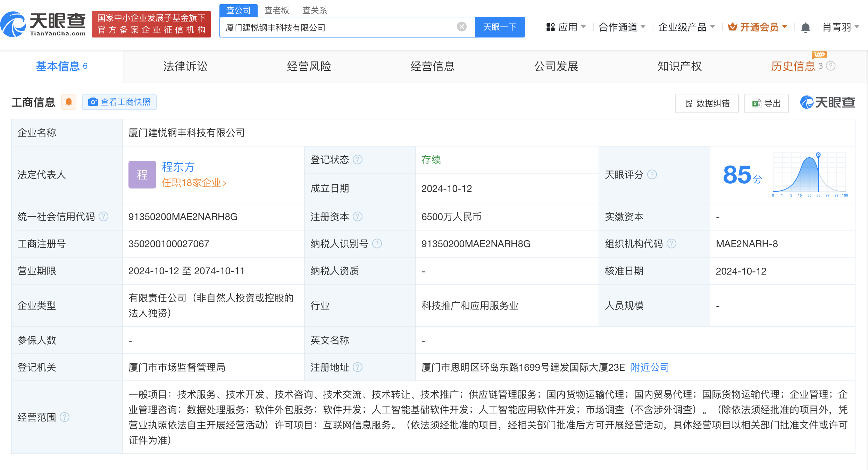Click the help icon beside 历史信息 tab
Viewport: 868px width, 470px height.
click(x=831, y=66)
